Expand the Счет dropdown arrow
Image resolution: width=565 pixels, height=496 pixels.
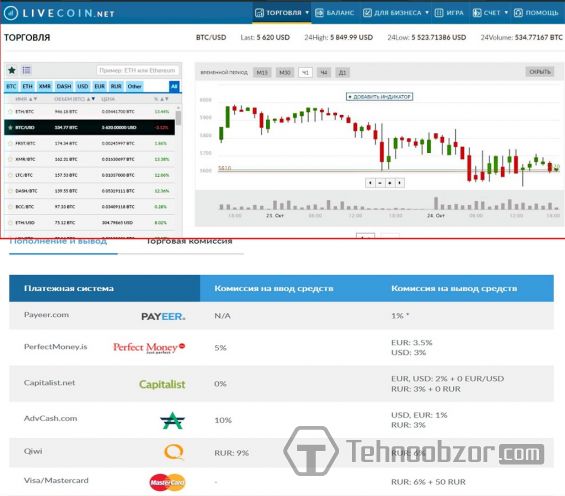click(506, 13)
